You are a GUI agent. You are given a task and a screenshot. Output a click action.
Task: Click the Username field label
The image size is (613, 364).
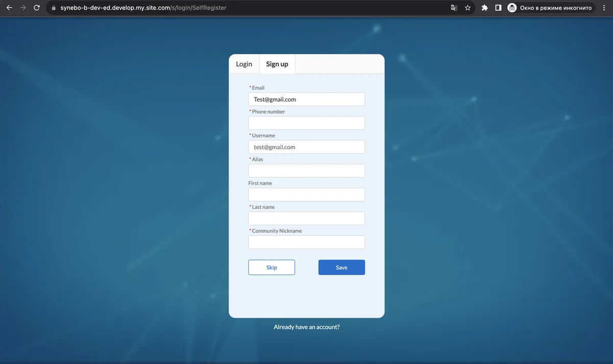(x=263, y=135)
